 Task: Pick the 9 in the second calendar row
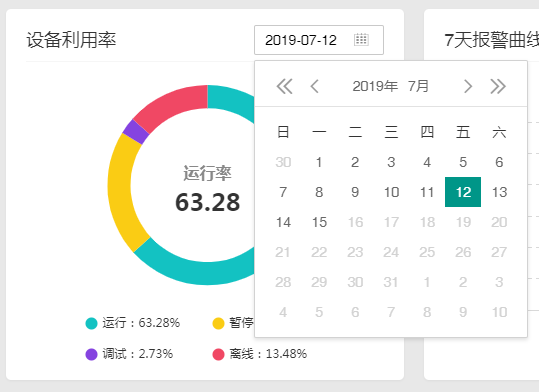(x=355, y=192)
